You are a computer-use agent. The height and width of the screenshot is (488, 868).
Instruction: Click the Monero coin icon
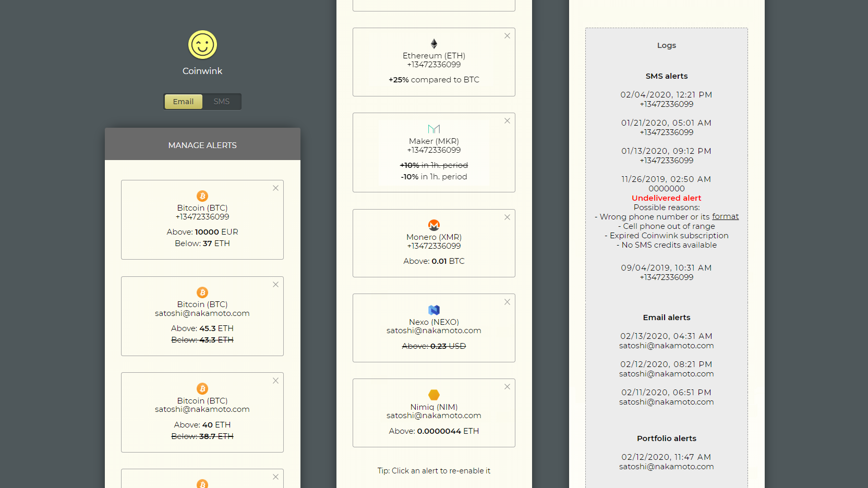pos(434,225)
